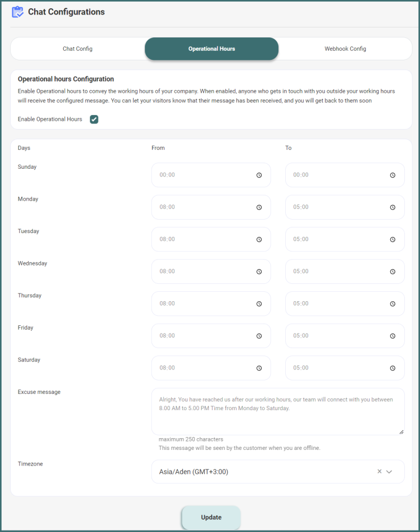Click Saturday's To time input showing 05:00

click(336, 368)
